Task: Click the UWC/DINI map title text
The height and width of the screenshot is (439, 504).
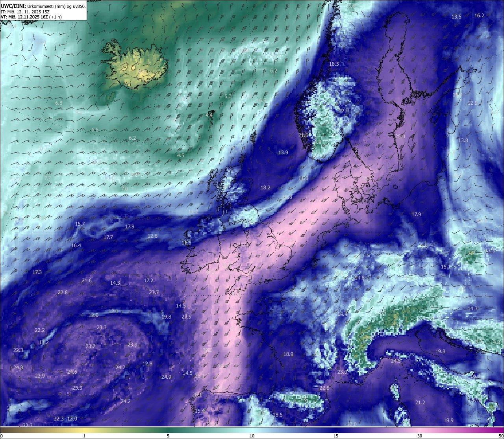Action: [43, 6]
